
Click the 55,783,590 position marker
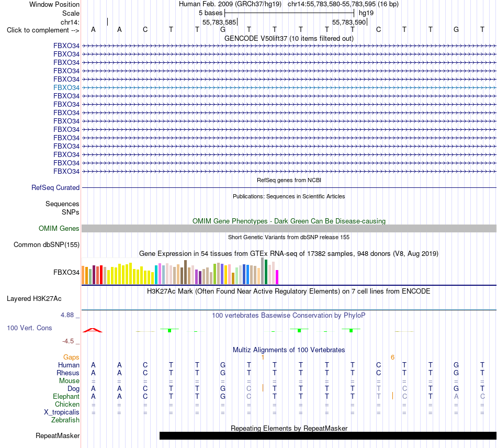[349, 22]
